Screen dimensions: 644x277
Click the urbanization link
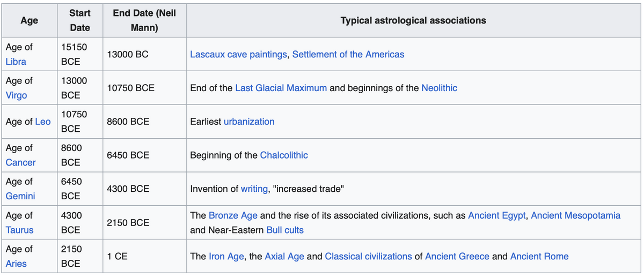(x=249, y=122)
